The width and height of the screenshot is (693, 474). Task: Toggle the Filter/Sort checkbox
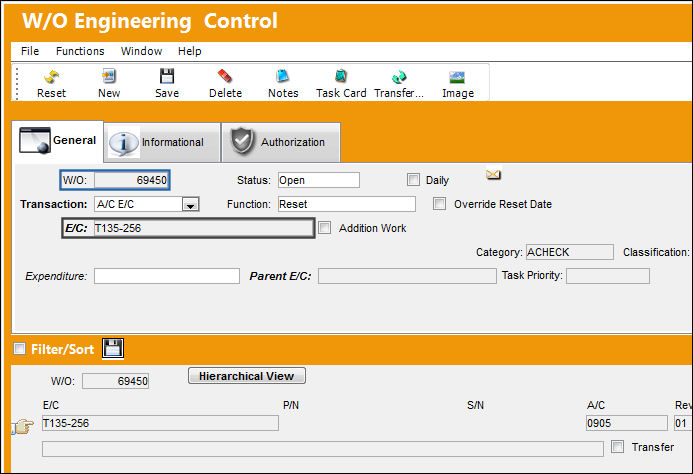coord(19,348)
